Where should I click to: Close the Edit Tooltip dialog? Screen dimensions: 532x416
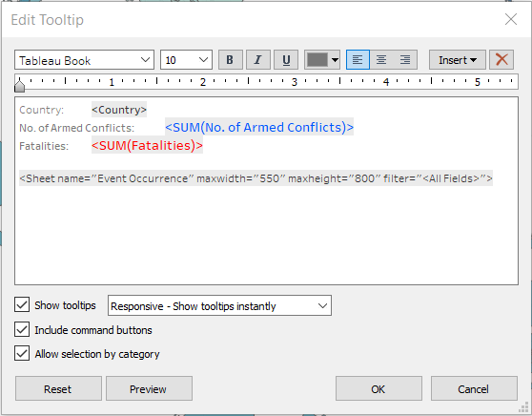coord(511,19)
